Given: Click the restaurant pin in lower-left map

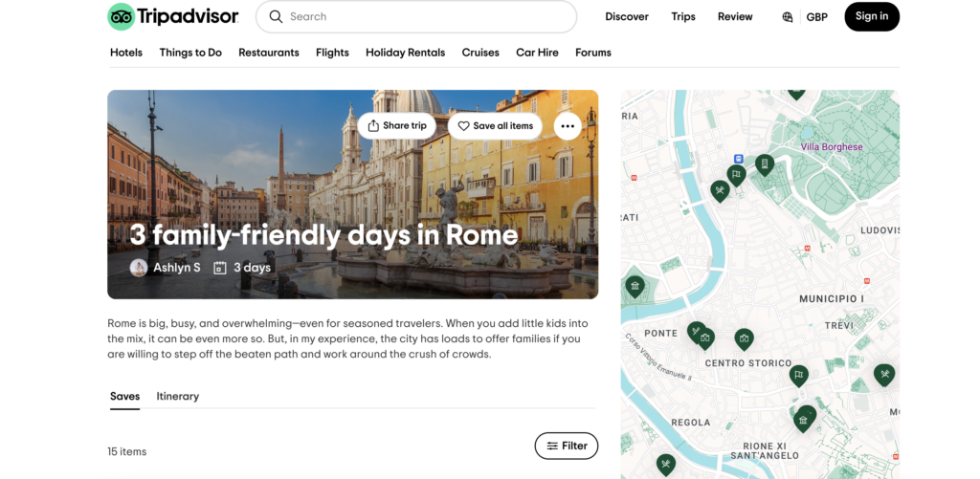Looking at the screenshot, I should [x=665, y=464].
